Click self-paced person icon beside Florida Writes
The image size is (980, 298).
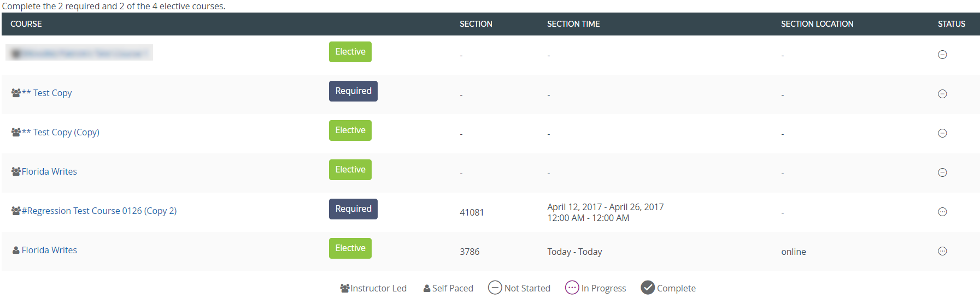click(x=16, y=250)
